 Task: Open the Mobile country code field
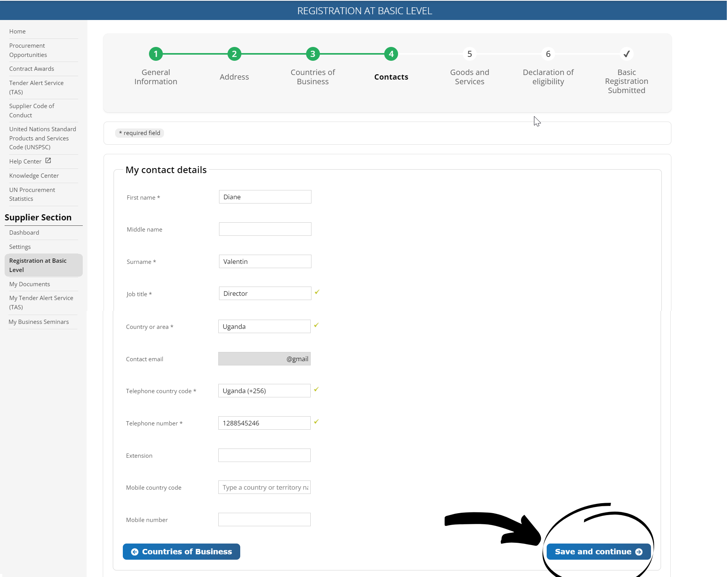pyautogui.click(x=264, y=487)
